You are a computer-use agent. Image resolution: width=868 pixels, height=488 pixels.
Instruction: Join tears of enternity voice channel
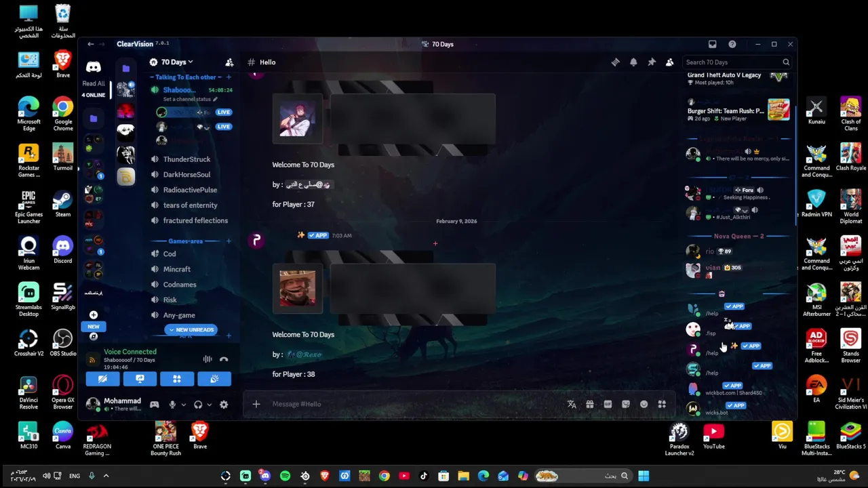click(191, 205)
